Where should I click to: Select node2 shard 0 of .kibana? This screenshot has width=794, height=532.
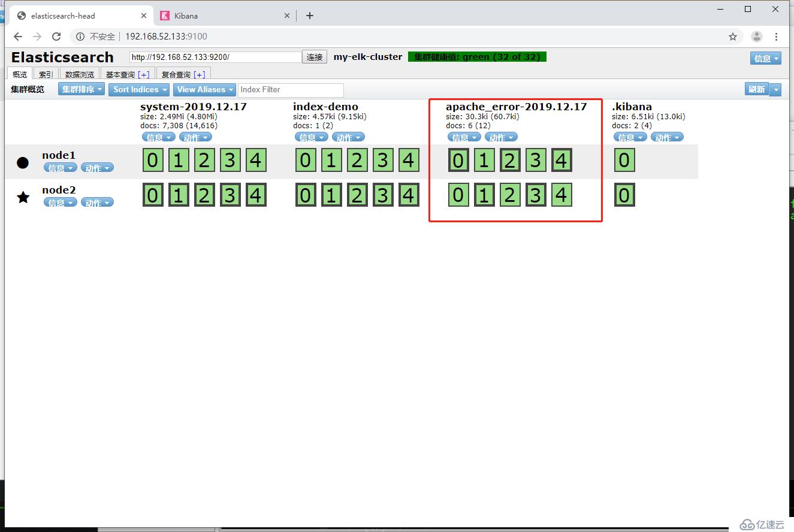[x=624, y=195]
